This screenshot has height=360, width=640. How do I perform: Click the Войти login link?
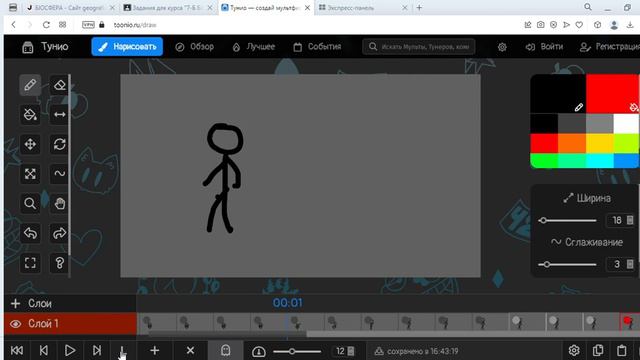tap(544, 47)
